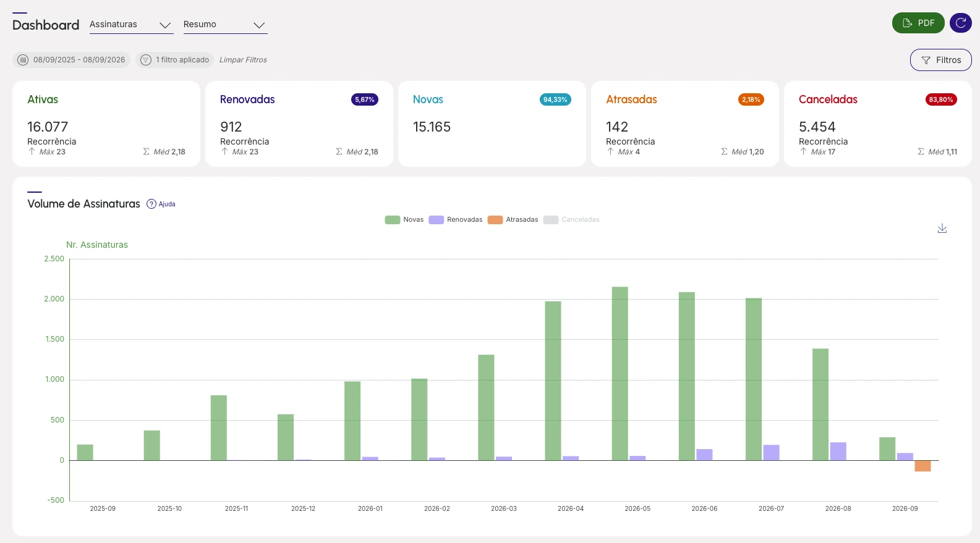Show Canceladas series in chart legend

[572, 220]
